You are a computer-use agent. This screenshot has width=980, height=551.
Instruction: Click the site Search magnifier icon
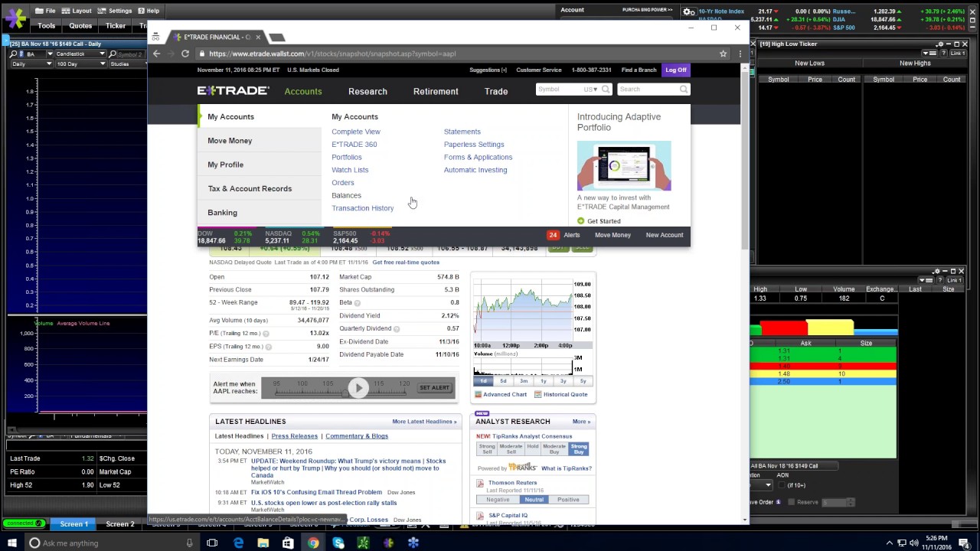684,90
